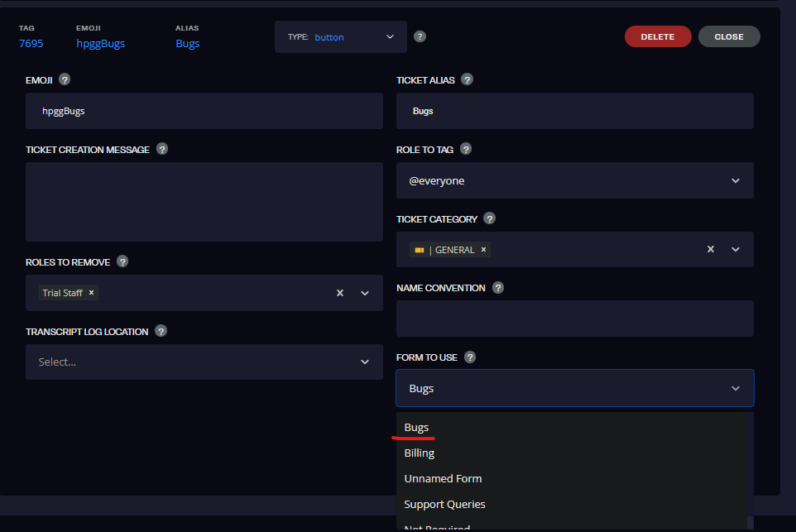Click the Form To Use help icon
796x532 pixels.
pyautogui.click(x=470, y=357)
